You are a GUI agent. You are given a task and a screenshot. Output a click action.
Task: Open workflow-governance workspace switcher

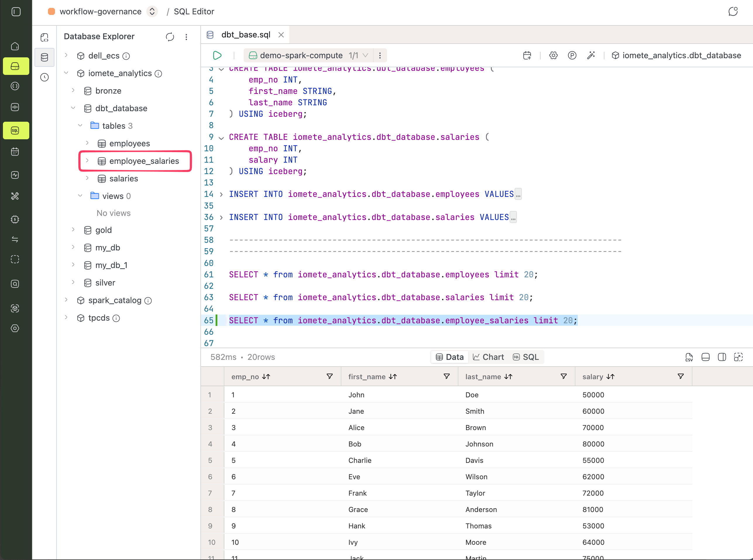click(x=152, y=11)
